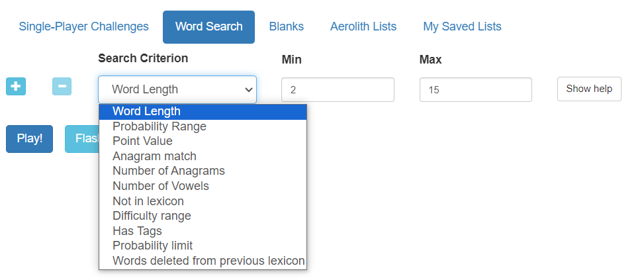Select Probability limit criterion
644x278 pixels.
pyautogui.click(x=152, y=246)
